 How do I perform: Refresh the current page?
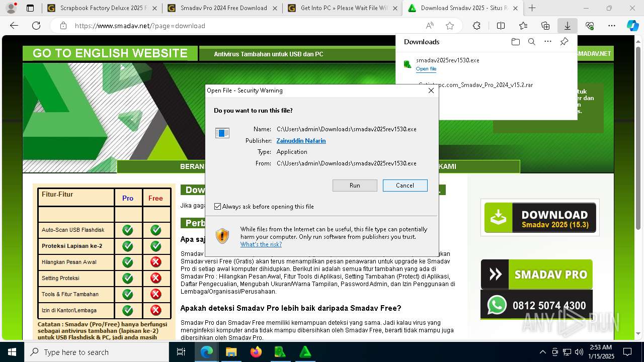(x=36, y=26)
